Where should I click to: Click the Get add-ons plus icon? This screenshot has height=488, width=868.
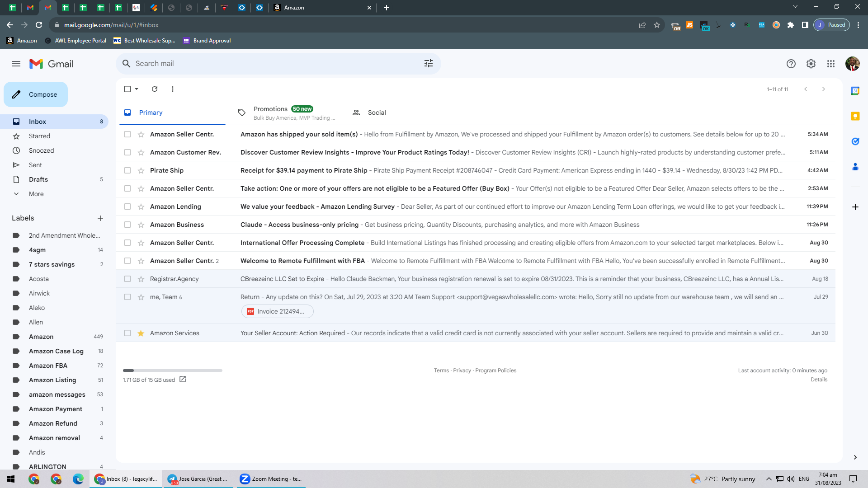[855, 207]
